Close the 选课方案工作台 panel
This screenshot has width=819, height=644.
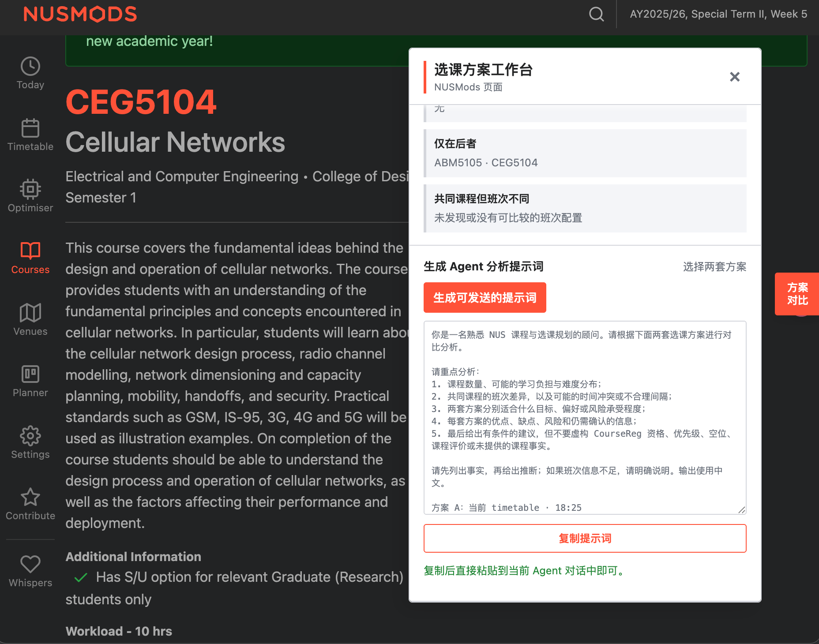[735, 77]
